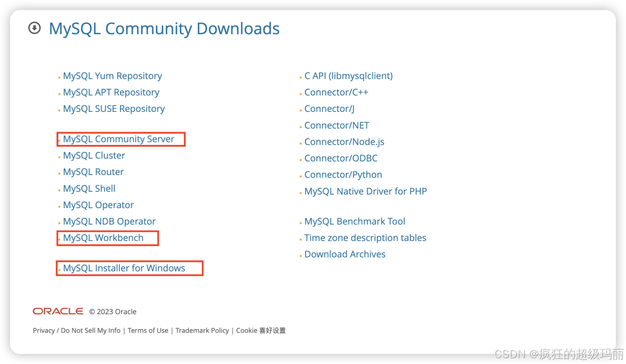Open the Trademark Policy footer link
Viewport: 626px width, 364px height.
click(x=202, y=330)
